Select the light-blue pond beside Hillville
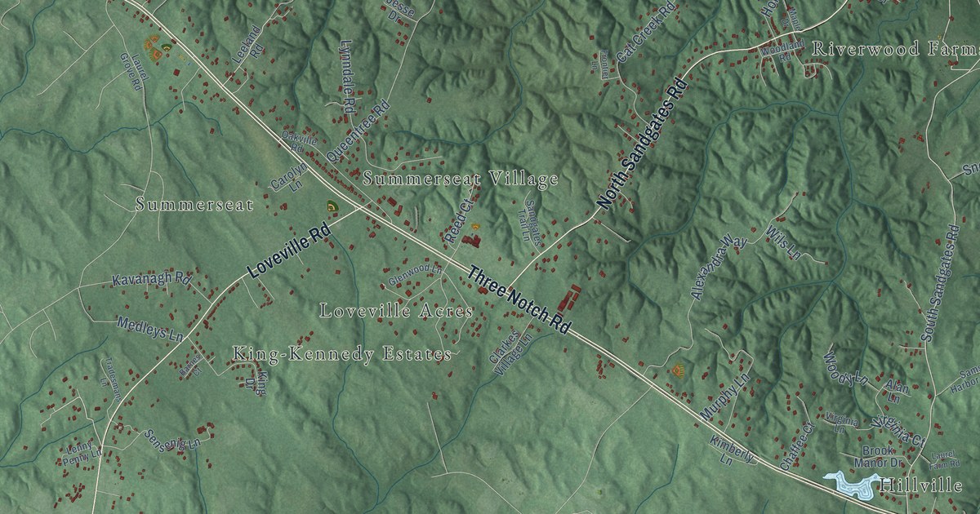 pyautogui.click(x=849, y=484)
